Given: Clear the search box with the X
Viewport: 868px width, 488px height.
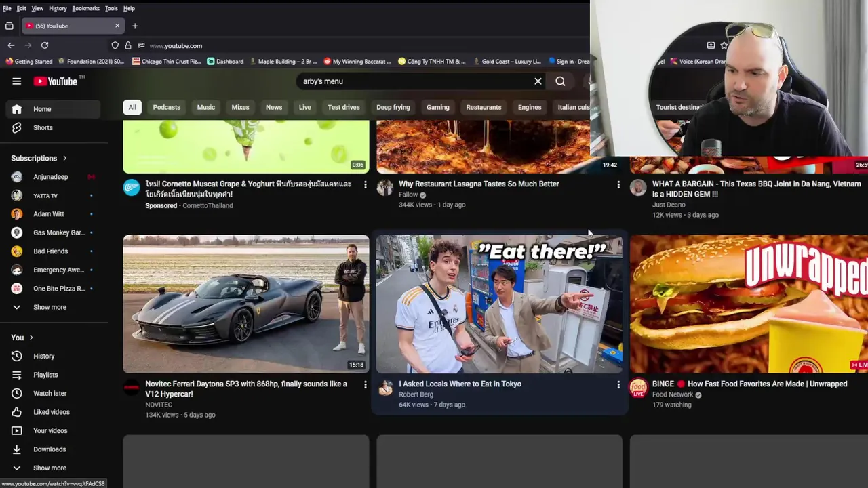Looking at the screenshot, I should (538, 81).
